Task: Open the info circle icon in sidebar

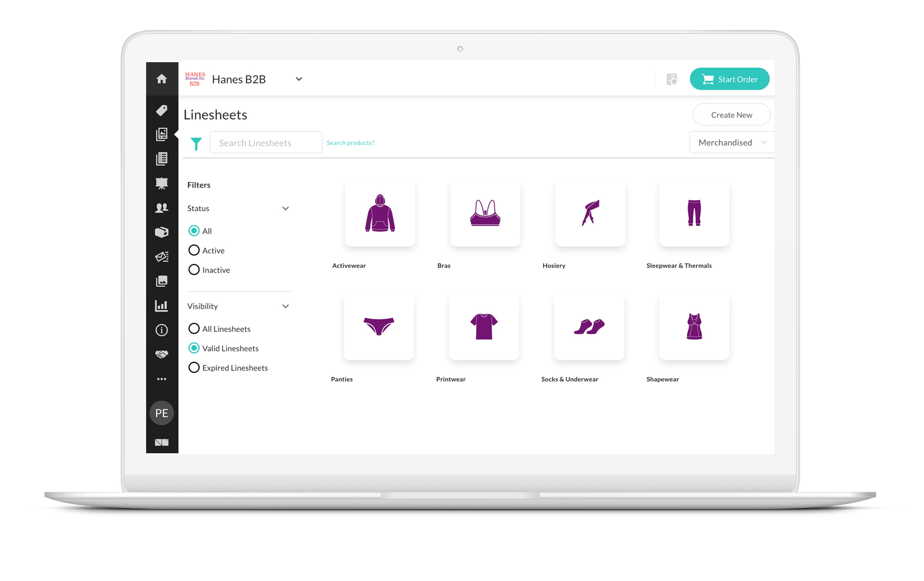Action: 162,330
